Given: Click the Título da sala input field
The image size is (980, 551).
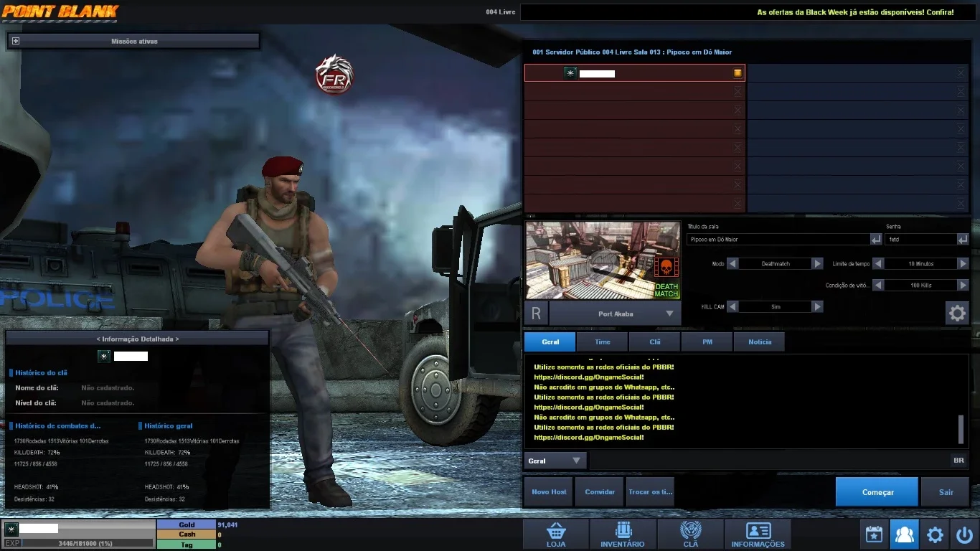Looking at the screenshot, I should (778, 239).
